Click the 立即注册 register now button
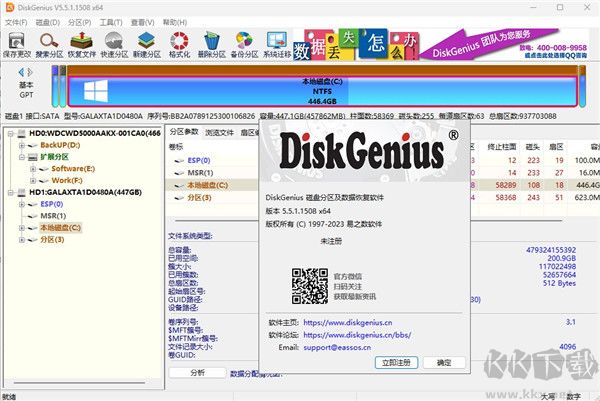 (x=396, y=362)
